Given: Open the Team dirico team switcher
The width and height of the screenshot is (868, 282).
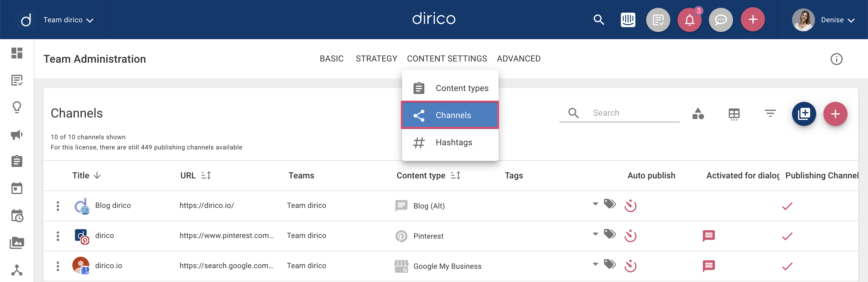Looking at the screenshot, I should (x=68, y=20).
